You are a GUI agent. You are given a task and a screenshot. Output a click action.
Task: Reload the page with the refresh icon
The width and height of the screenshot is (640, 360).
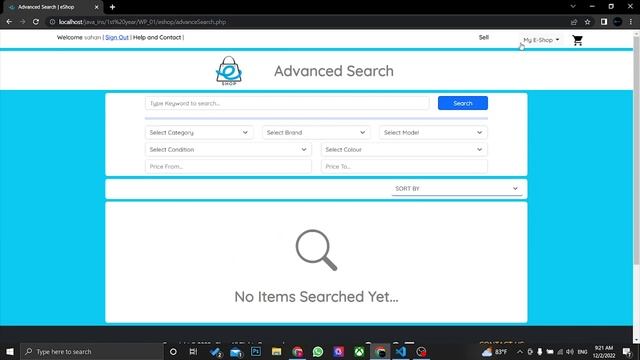pyautogui.click(x=36, y=22)
